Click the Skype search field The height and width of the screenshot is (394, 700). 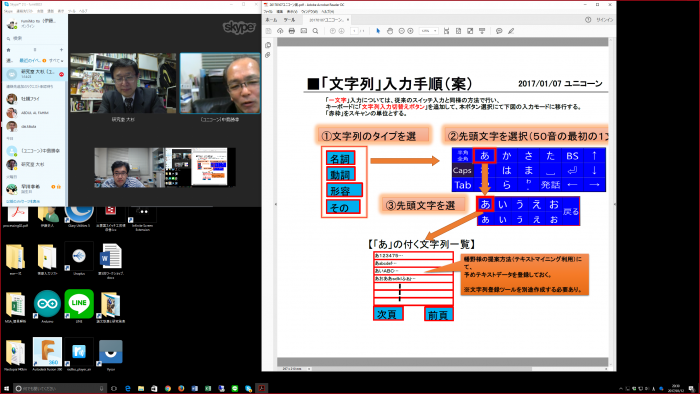pyautogui.click(x=35, y=38)
